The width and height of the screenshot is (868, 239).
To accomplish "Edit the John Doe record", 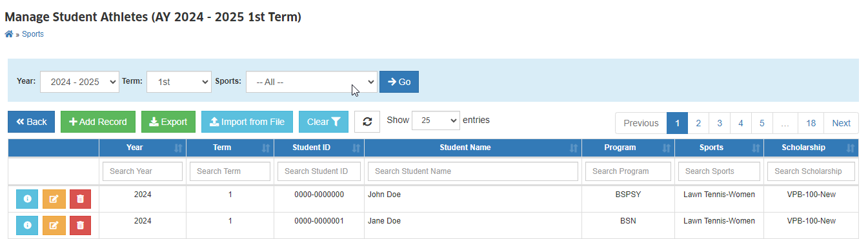I will tap(54, 199).
